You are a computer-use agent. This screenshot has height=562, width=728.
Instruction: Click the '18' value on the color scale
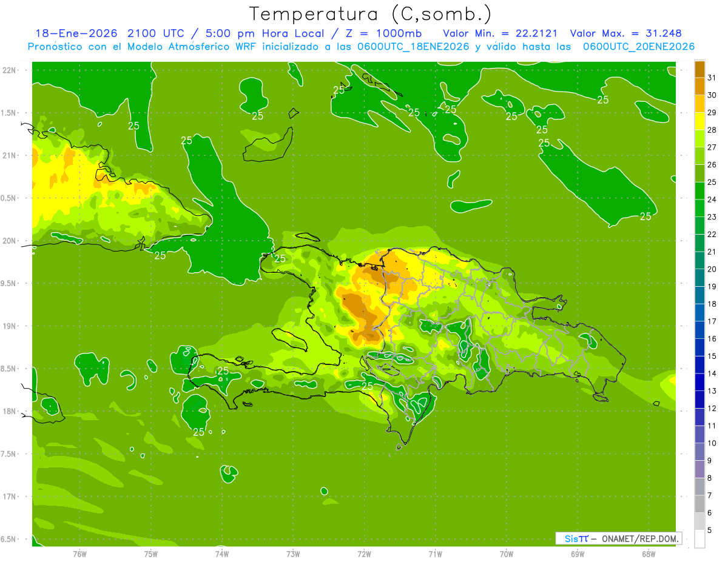[x=712, y=304]
